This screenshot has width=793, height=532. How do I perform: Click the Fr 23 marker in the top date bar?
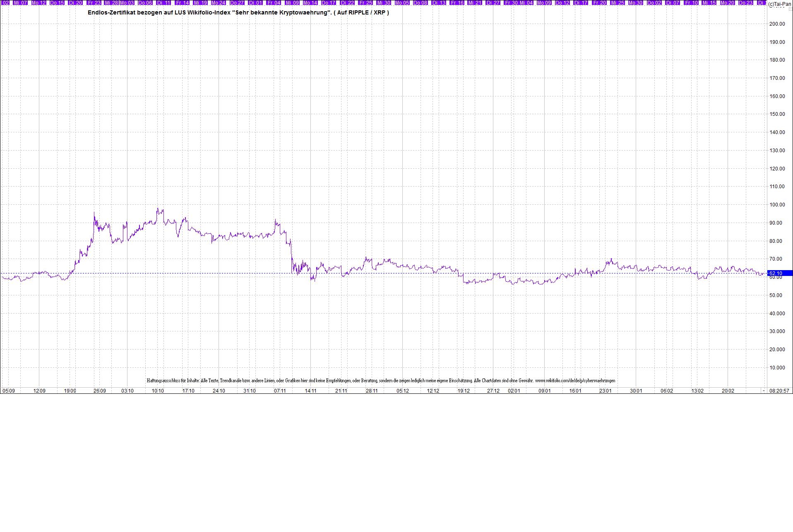point(94,2)
